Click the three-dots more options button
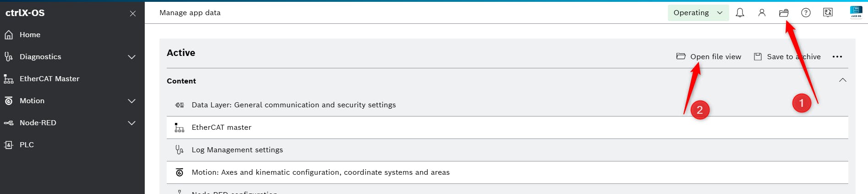The image size is (868, 194). tap(837, 56)
